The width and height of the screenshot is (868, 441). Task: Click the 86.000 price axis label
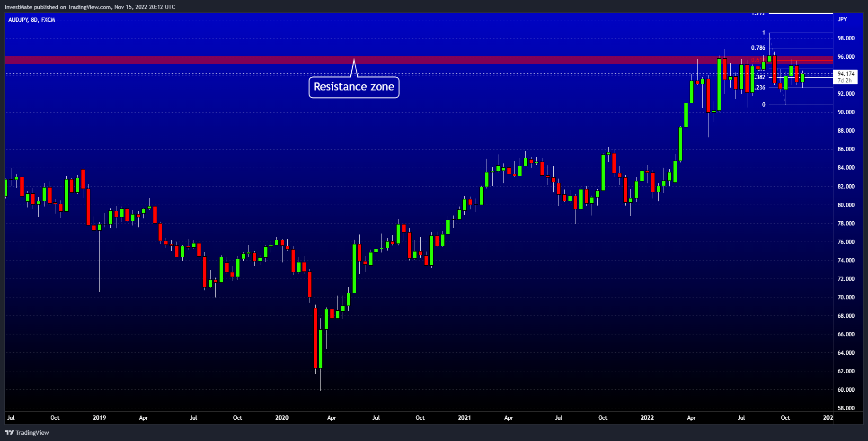coord(846,149)
